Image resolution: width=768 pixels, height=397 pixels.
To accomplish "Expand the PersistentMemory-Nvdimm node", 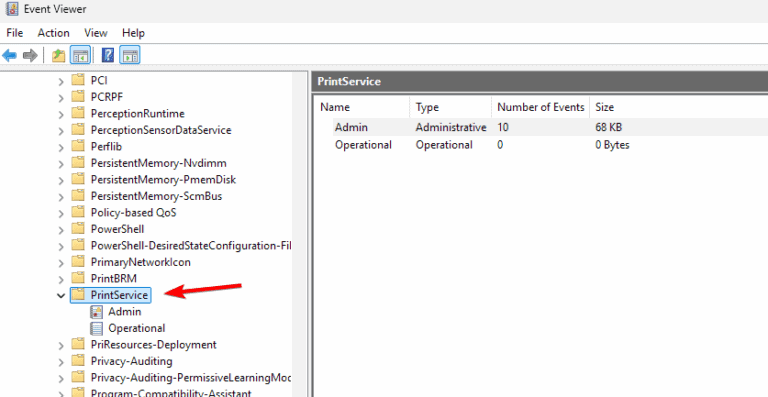I will click(x=61, y=164).
